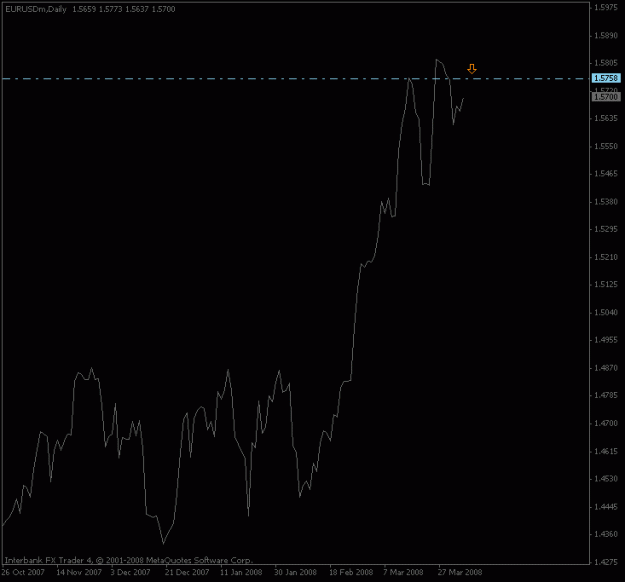The image size is (625, 582).
Task: Click the 1.5295 price scale label
Action: 606,229
